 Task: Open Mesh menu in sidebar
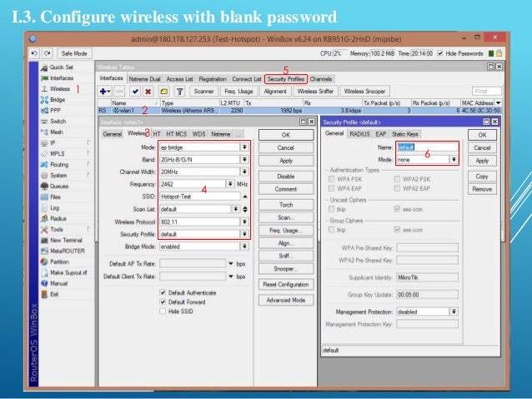click(52, 132)
